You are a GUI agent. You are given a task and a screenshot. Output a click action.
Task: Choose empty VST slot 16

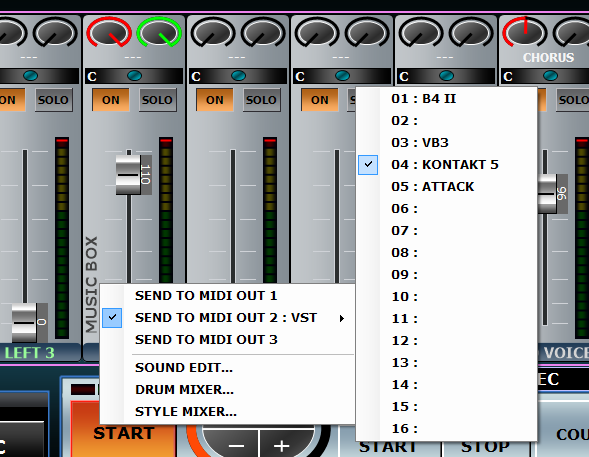tap(446, 428)
